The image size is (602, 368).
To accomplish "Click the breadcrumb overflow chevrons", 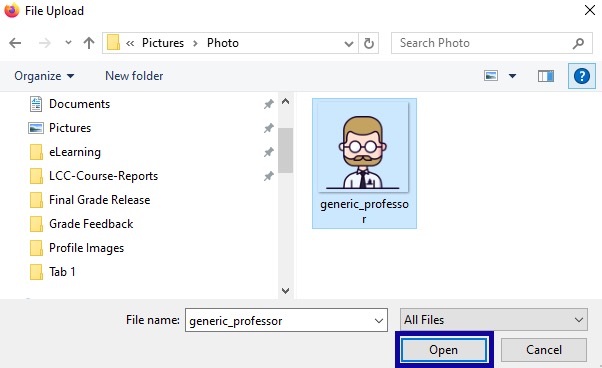I will 130,43.
